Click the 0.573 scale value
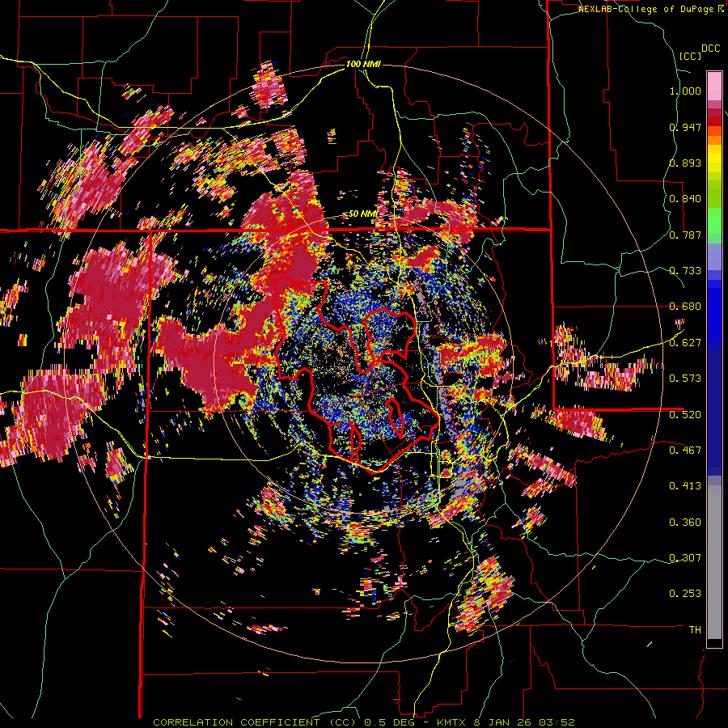Image resolution: width=728 pixels, height=728 pixels. pyautogui.click(x=685, y=379)
